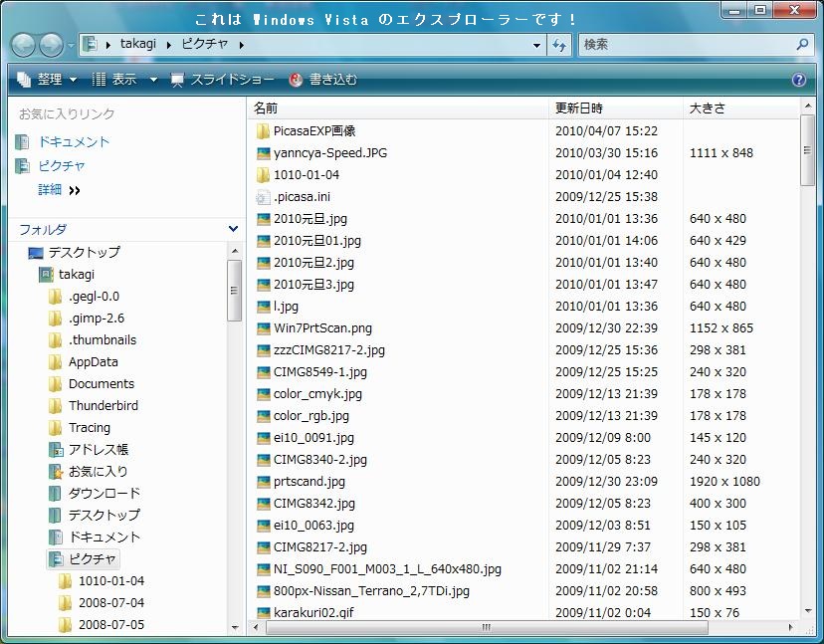Select AppData folder icon in tree
Image resolution: width=824 pixels, height=644 pixels.
[x=55, y=362]
